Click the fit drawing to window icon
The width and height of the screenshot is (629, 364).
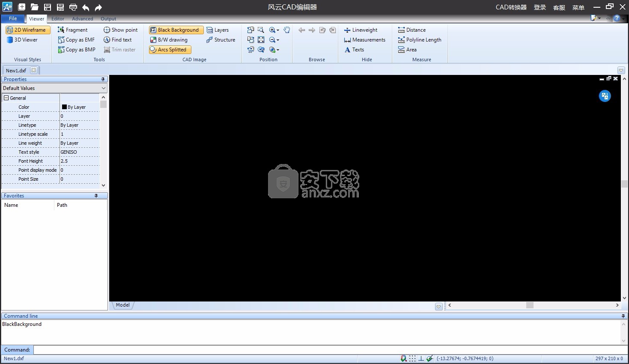point(261,40)
